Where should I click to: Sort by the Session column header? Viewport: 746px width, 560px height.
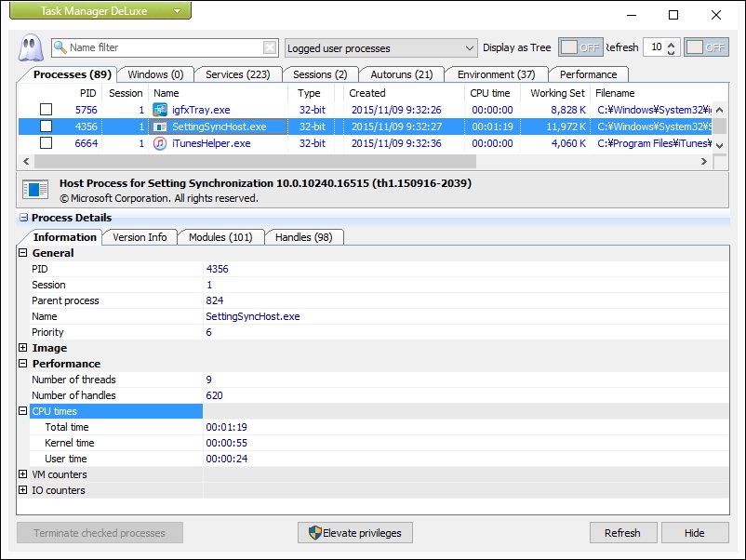pyautogui.click(x=126, y=93)
